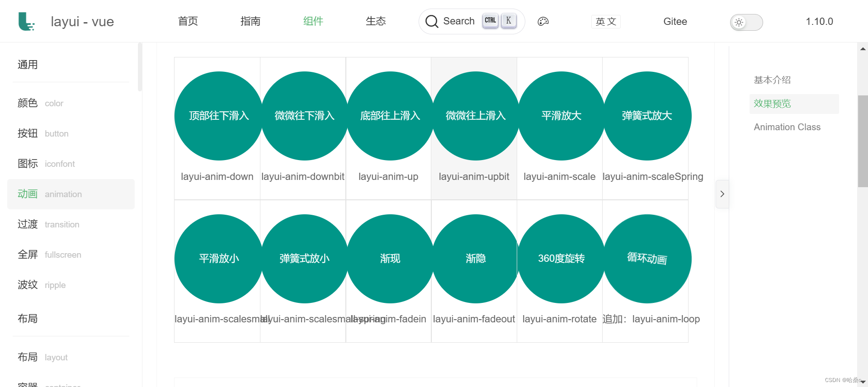Click the 弹簧式放大 animation circle
868x387 pixels.
coord(647,116)
